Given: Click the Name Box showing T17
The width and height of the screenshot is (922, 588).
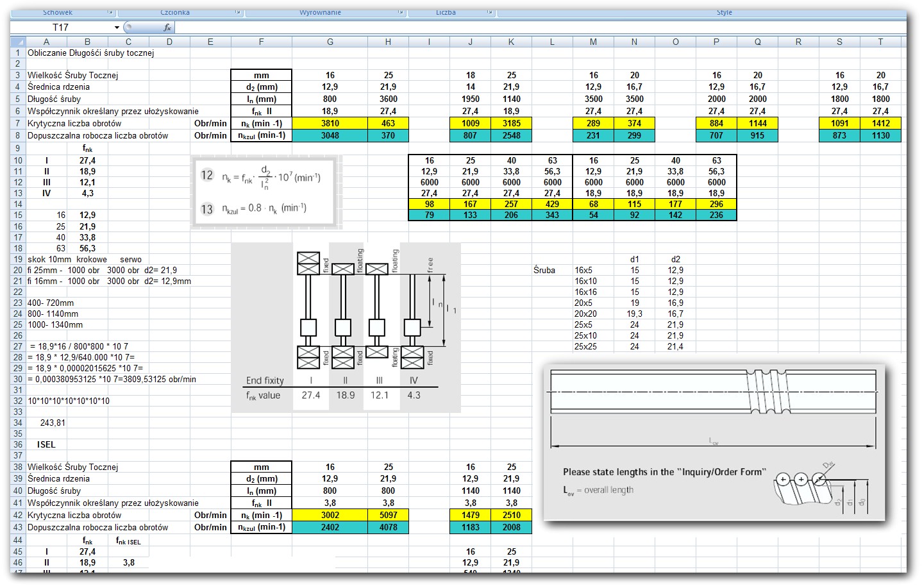Looking at the screenshot, I should point(61,28).
